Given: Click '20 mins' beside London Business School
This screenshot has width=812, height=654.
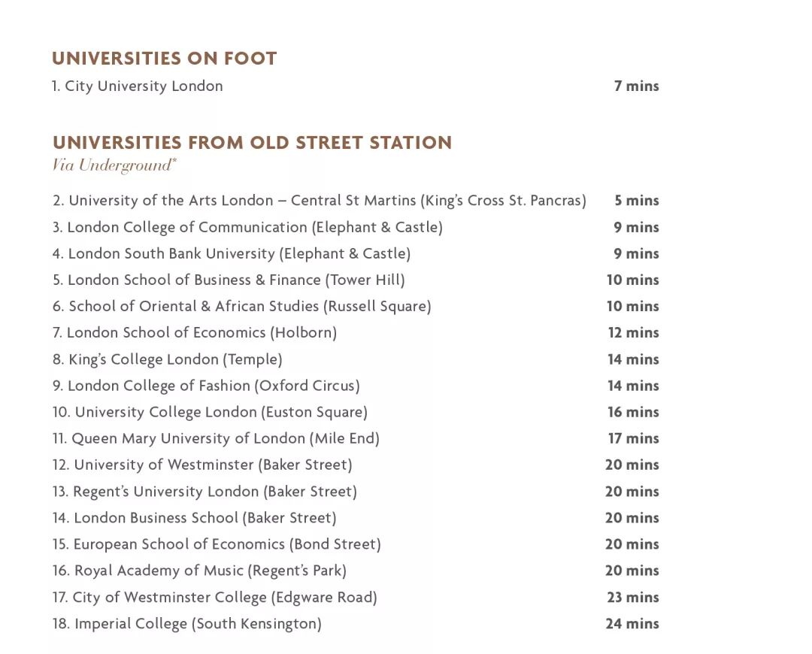Looking at the screenshot, I should click(632, 519).
